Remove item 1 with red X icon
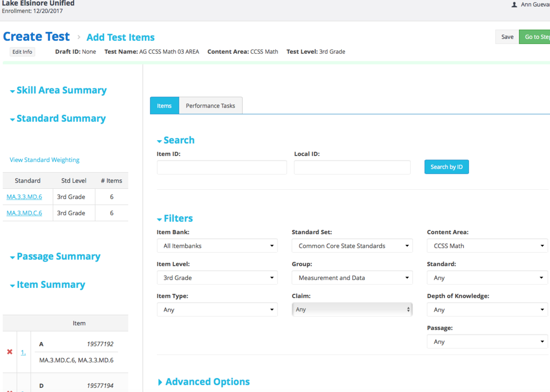Viewport: 550px width, 392px height. tap(10, 352)
